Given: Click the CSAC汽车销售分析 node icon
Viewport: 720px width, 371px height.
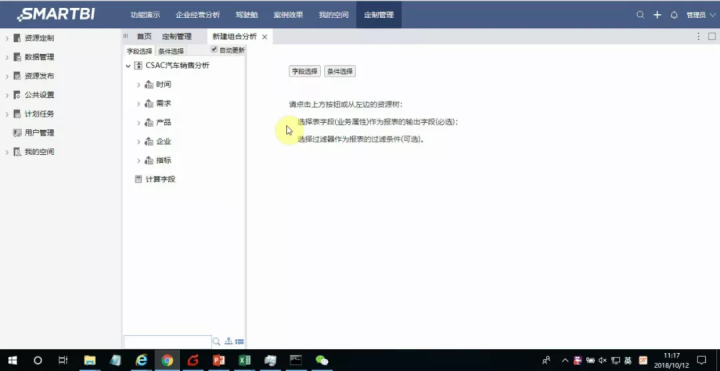Looking at the screenshot, I should click(138, 66).
